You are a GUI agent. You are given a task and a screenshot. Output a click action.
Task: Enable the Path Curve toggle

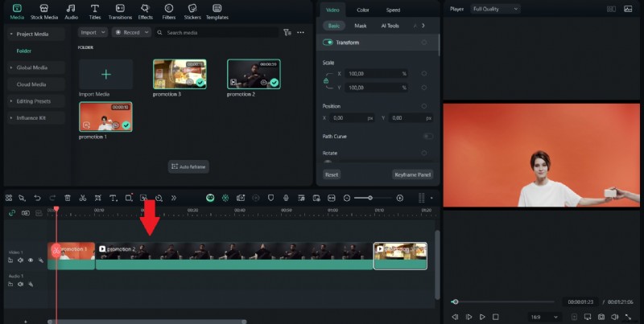click(427, 137)
